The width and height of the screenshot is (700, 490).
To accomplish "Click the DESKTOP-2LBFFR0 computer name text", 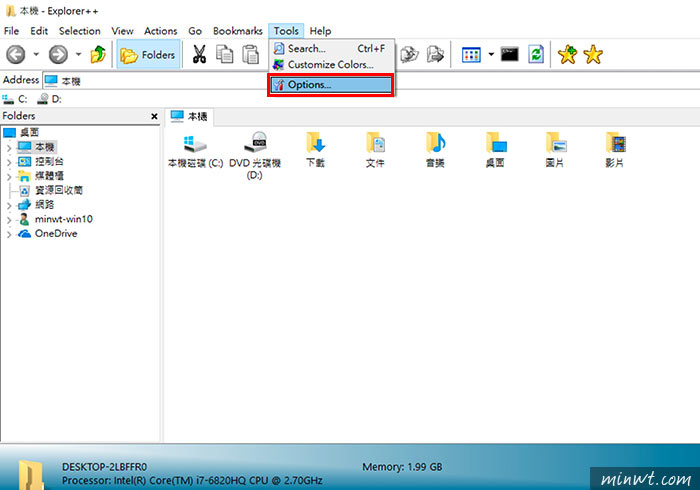I will point(104,467).
